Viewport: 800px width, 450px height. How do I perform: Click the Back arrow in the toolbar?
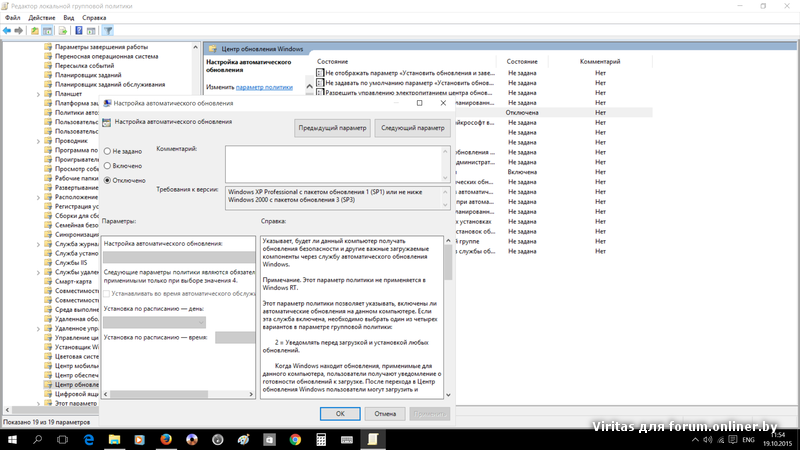point(7,30)
